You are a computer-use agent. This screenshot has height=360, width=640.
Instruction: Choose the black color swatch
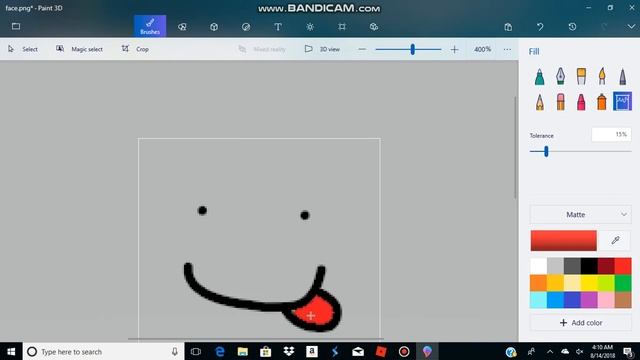point(589,266)
